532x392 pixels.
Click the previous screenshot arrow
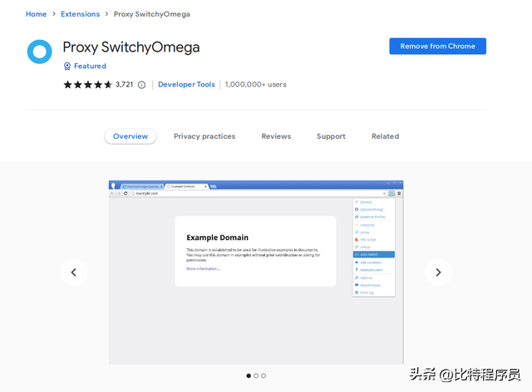point(74,272)
